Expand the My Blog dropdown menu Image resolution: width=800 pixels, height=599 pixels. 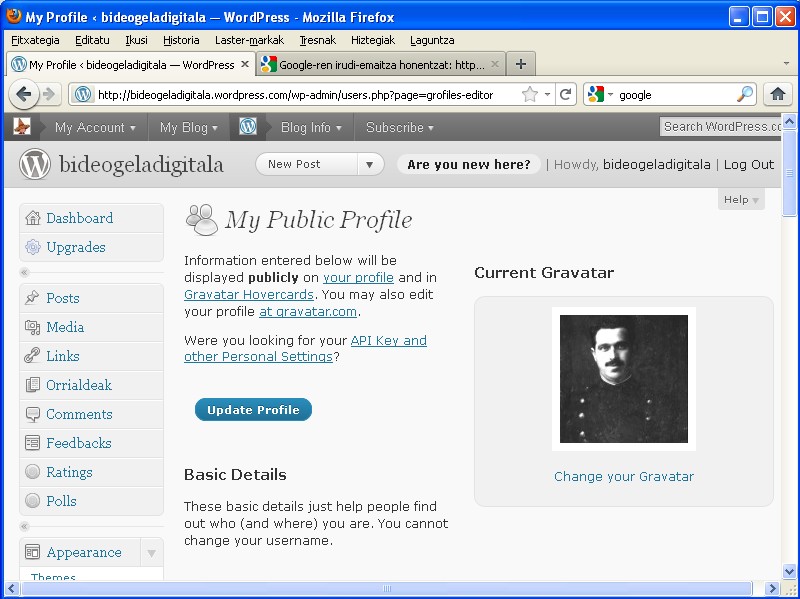click(188, 127)
